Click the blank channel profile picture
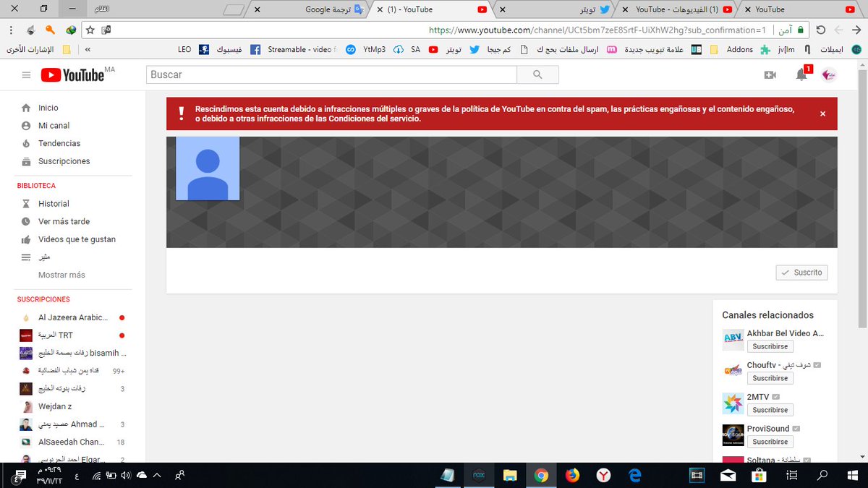Viewport: 868px width, 488px height. (x=208, y=168)
